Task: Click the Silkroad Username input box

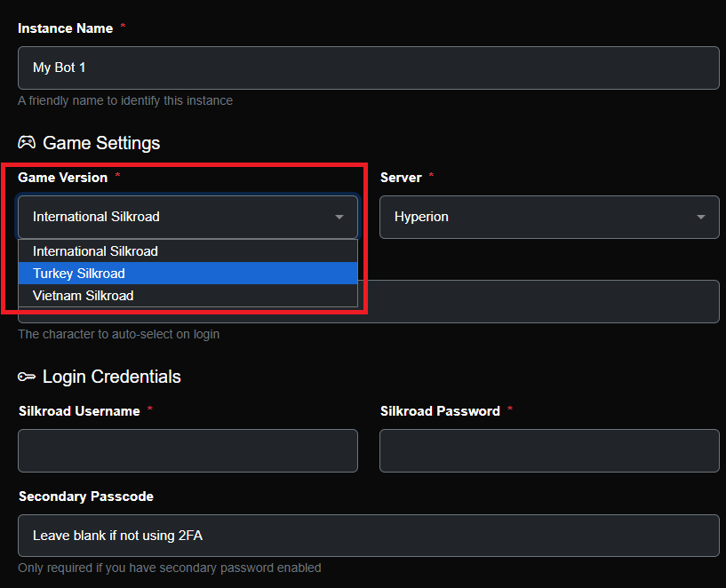Action: pyautogui.click(x=187, y=450)
